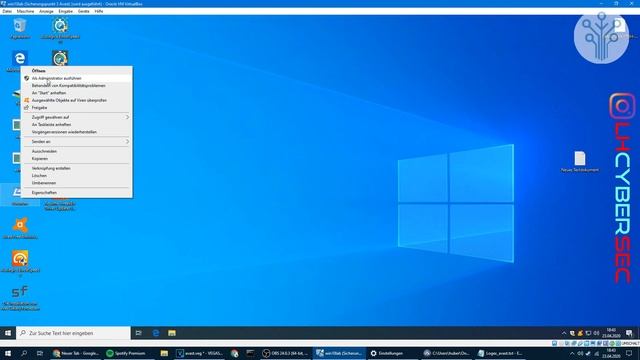Click the Avast tray icon in guest taskbar

580,333
